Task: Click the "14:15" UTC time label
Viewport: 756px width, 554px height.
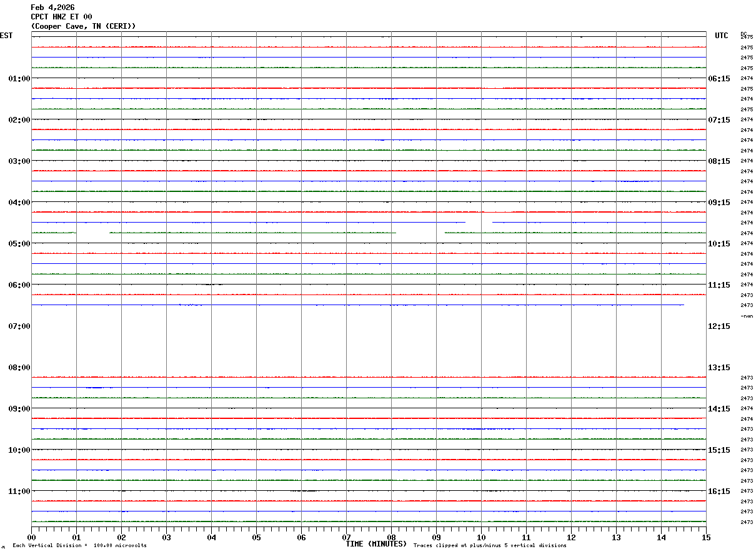Action: coord(719,409)
